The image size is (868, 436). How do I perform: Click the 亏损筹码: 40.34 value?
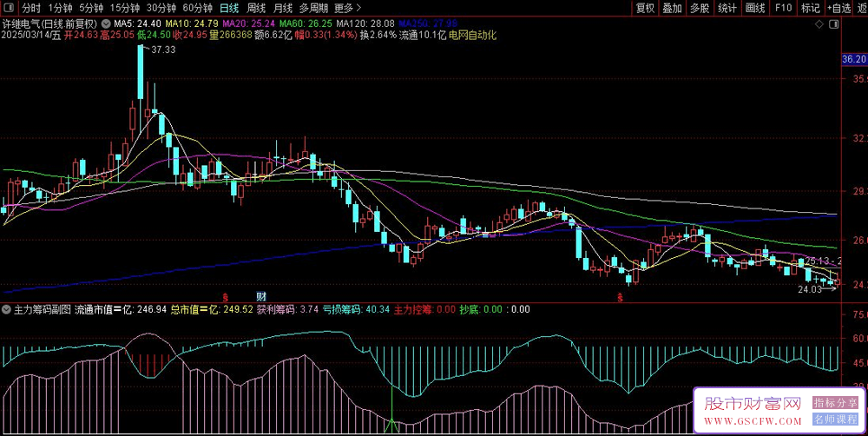point(357,310)
